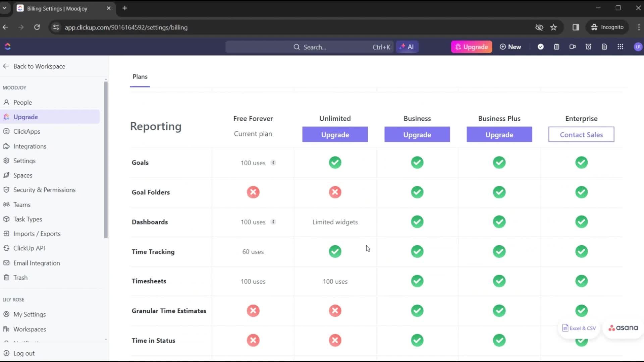Image resolution: width=644 pixels, height=362 pixels.
Task: Go to Spaces settings
Action: [23, 175]
